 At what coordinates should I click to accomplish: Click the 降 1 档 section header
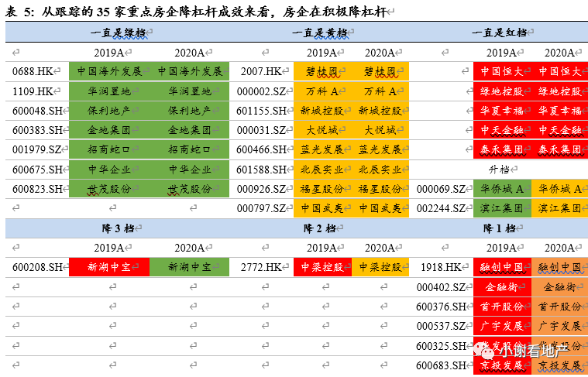[499, 228]
